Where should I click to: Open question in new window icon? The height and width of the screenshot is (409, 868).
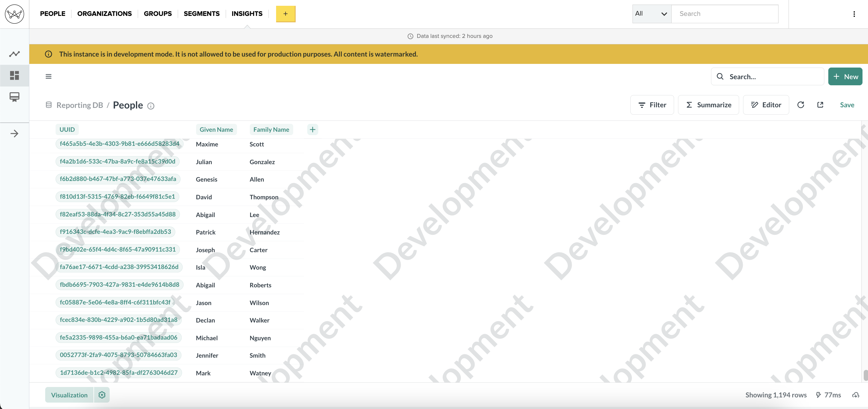(x=820, y=105)
